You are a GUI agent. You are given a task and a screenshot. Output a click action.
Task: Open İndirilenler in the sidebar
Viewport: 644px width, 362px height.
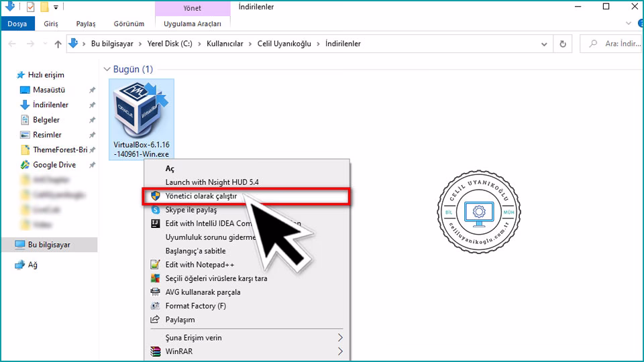pos(50,105)
